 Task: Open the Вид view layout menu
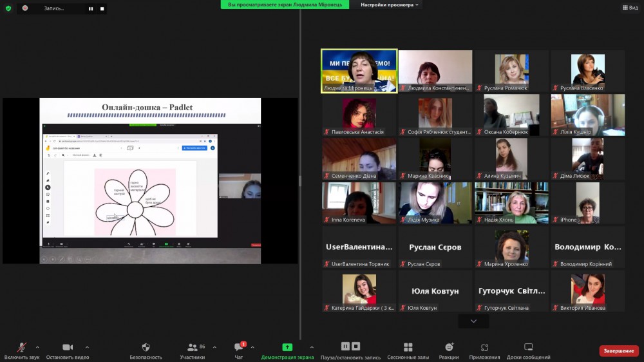[629, 8]
